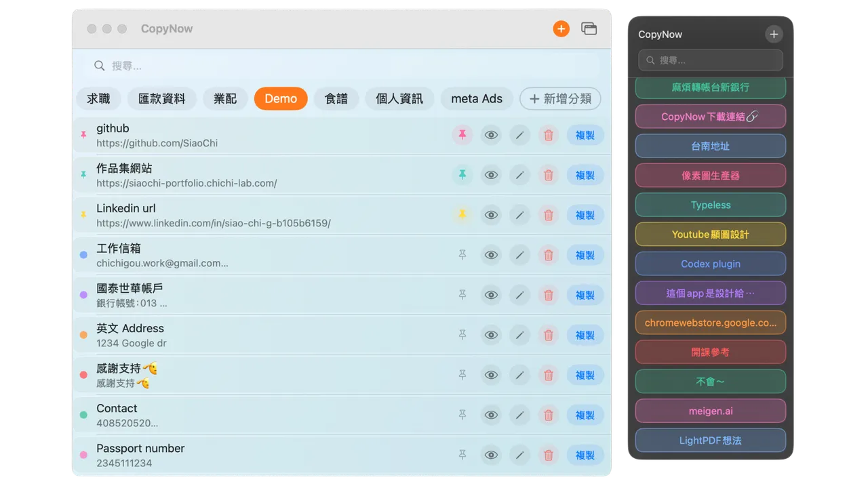
Task: Click CopyNow下載連結 in mini panel
Action: click(711, 117)
